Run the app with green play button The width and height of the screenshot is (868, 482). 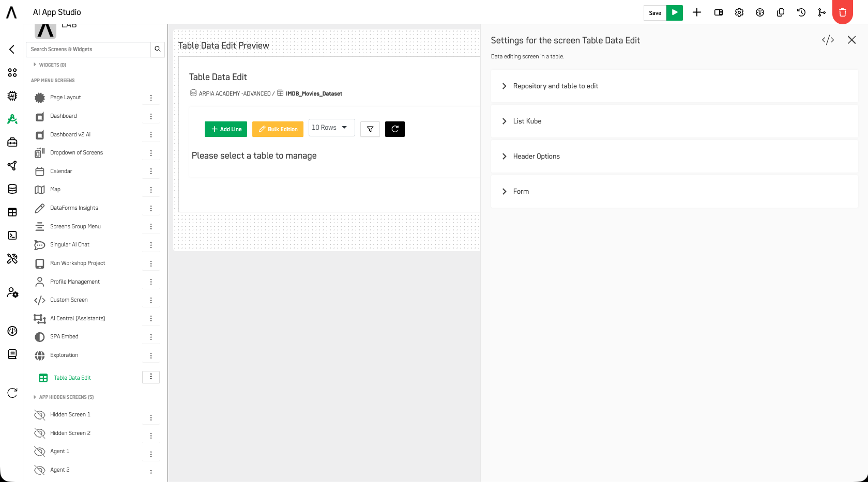(x=675, y=13)
